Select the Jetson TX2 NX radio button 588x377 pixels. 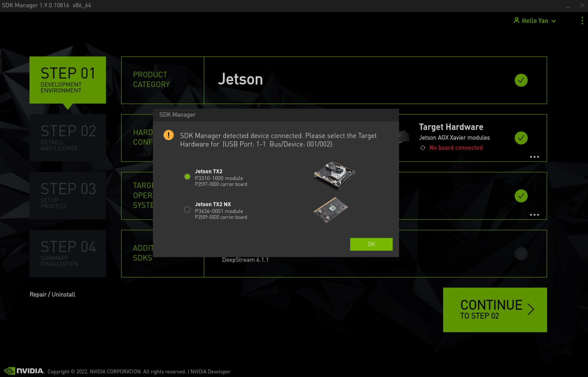[x=187, y=210]
